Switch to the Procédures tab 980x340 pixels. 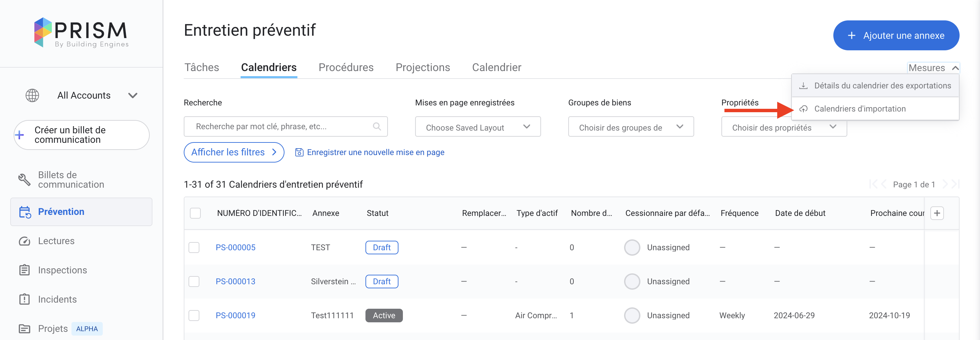[x=346, y=67]
